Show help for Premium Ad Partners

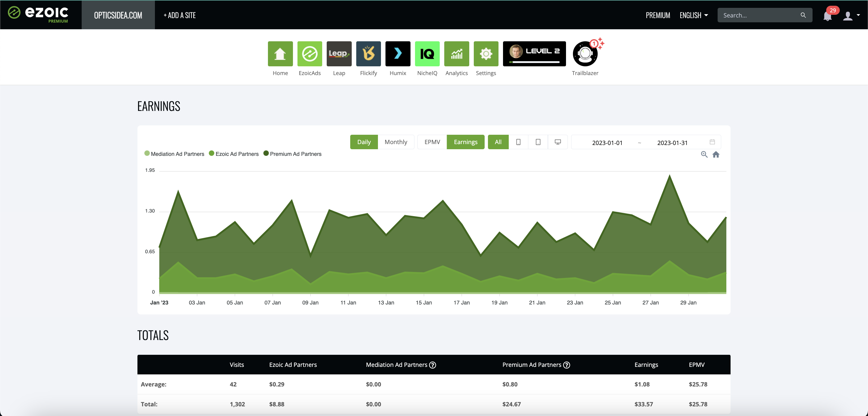[567, 365]
